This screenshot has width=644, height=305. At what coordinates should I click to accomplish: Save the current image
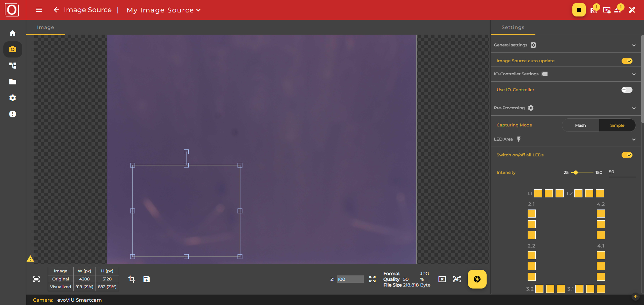pyautogui.click(x=146, y=279)
